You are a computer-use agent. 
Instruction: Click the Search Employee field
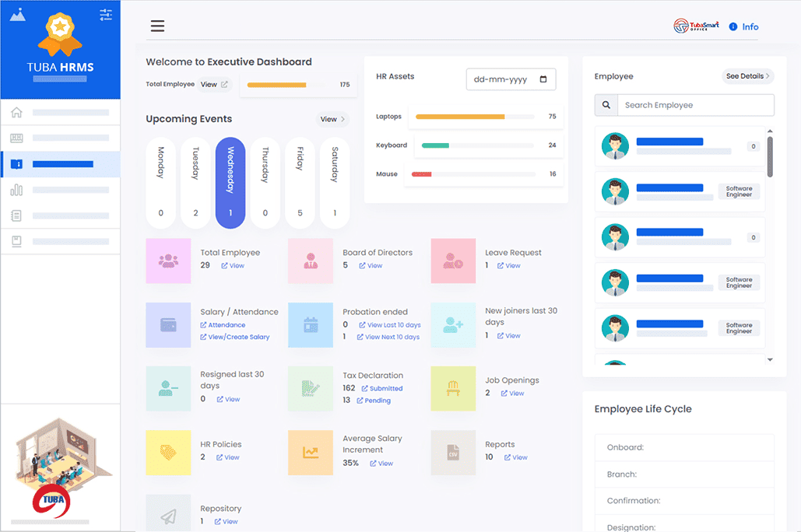point(696,105)
